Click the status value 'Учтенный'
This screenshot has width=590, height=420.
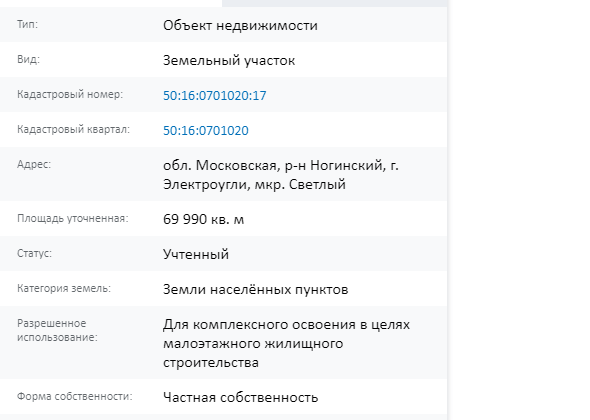(x=196, y=254)
